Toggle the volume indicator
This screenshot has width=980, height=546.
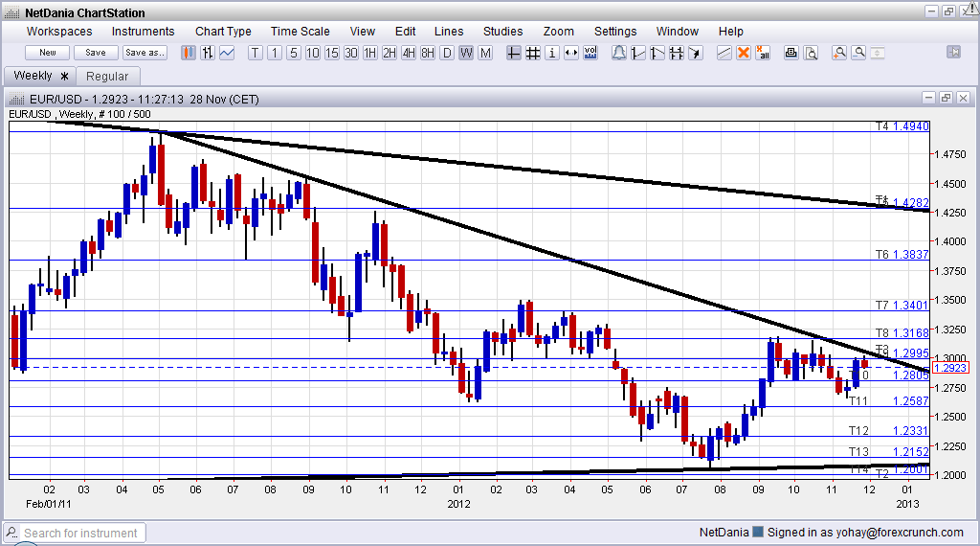pos(590,53)
